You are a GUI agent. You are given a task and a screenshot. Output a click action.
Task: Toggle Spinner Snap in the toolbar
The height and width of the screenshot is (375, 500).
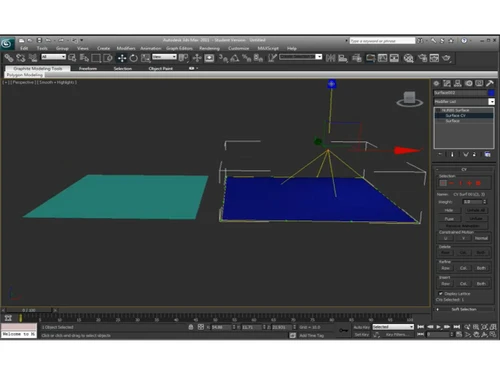tap(258, 58)
